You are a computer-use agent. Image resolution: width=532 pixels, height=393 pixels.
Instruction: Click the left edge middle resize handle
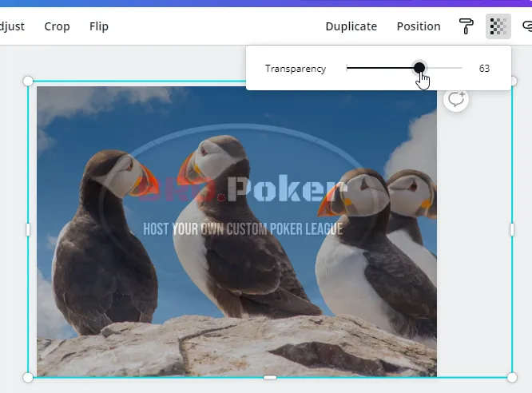click(28, 230)
